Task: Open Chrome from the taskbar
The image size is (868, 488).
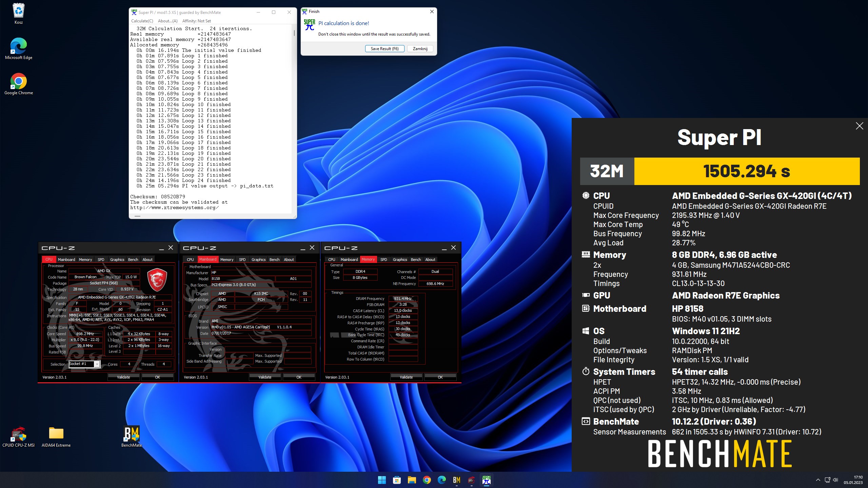Action: 427,480
